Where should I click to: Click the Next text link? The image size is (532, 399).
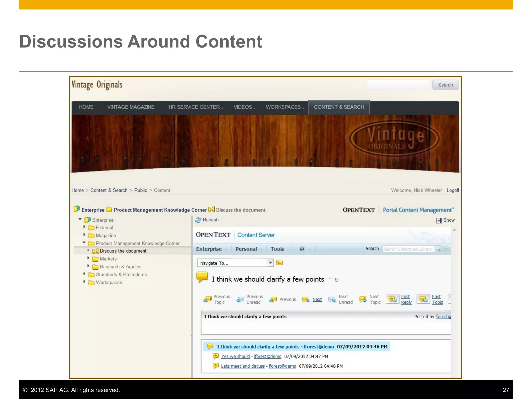[x=317, y=300]
